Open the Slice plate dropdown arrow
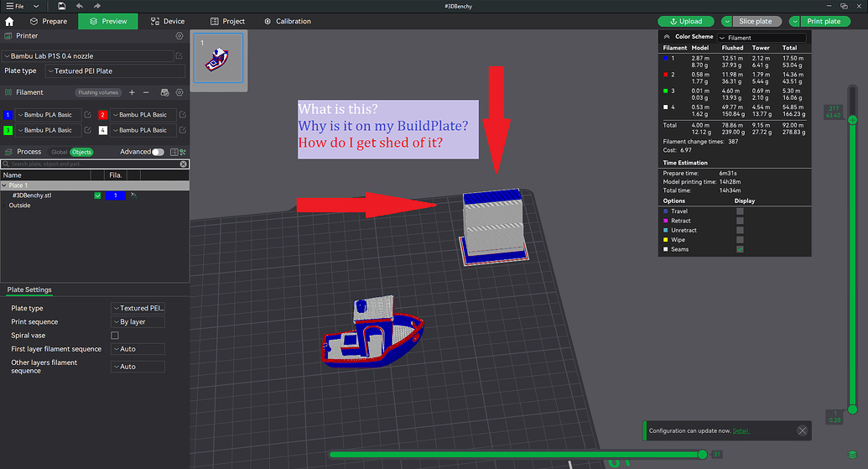Screen dimensions: 868x469 [x=726, y=21]
